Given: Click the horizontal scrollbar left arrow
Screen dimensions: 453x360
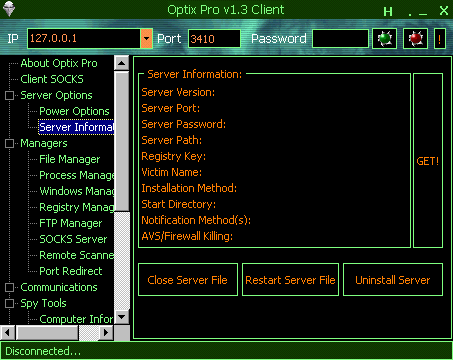Looking at the screenshot, I should coord(7,332).
